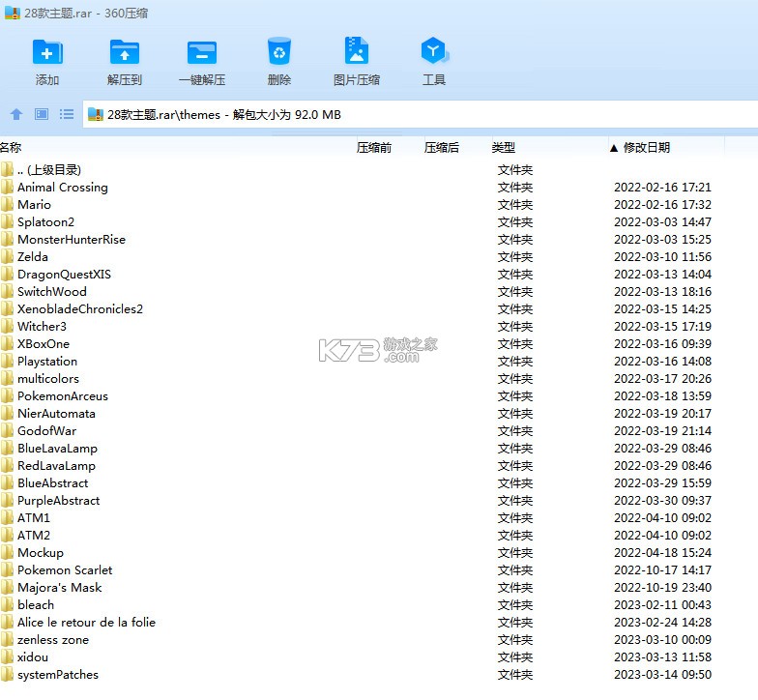Click the Zelda folder icon

[x=8, y=257]
